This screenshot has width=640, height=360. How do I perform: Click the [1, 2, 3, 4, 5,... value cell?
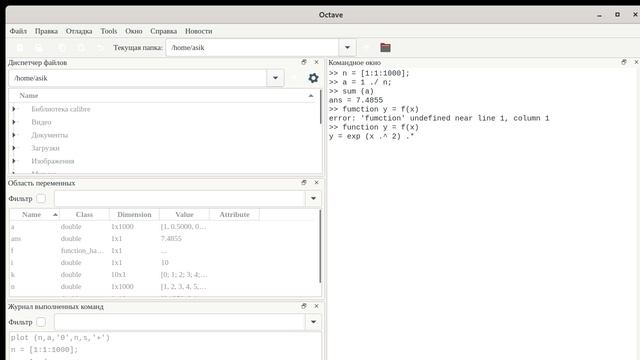coord(183,287)
